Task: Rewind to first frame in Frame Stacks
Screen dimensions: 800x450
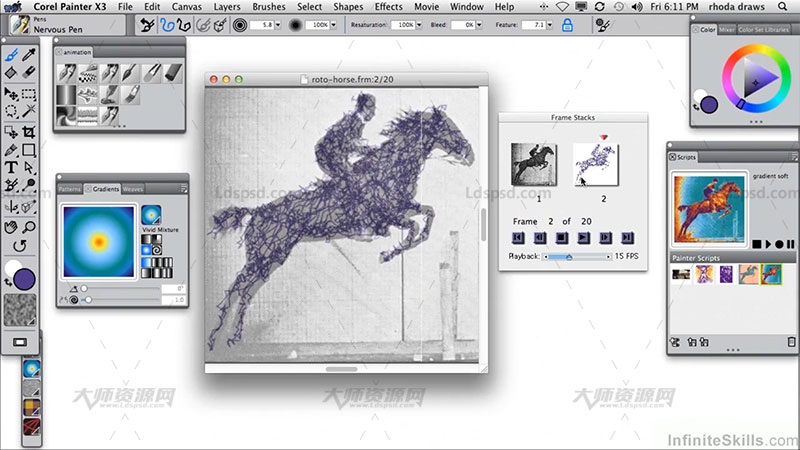Action: tap(518, 238)
